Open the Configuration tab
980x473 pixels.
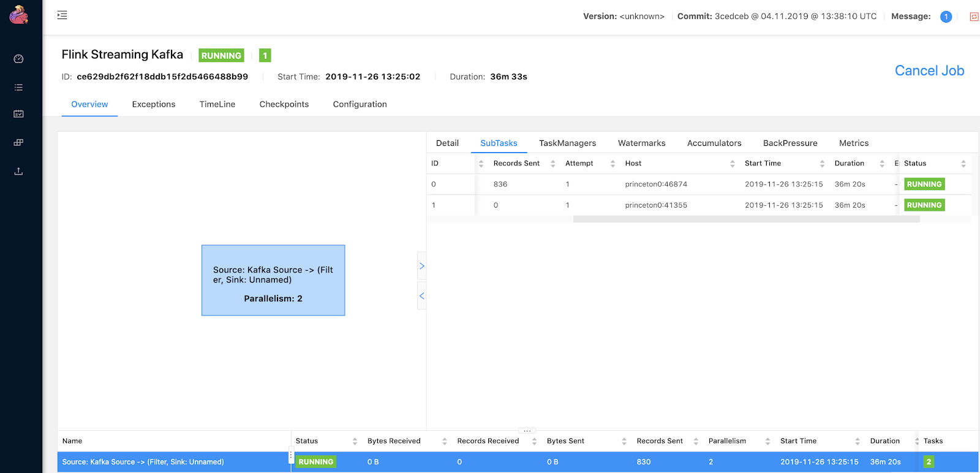pyautogui.click(x=360, y=104)
